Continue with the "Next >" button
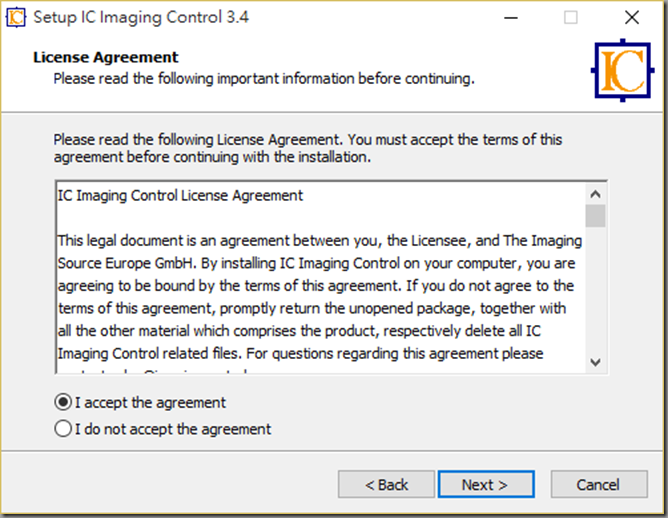 click(486, 484)
